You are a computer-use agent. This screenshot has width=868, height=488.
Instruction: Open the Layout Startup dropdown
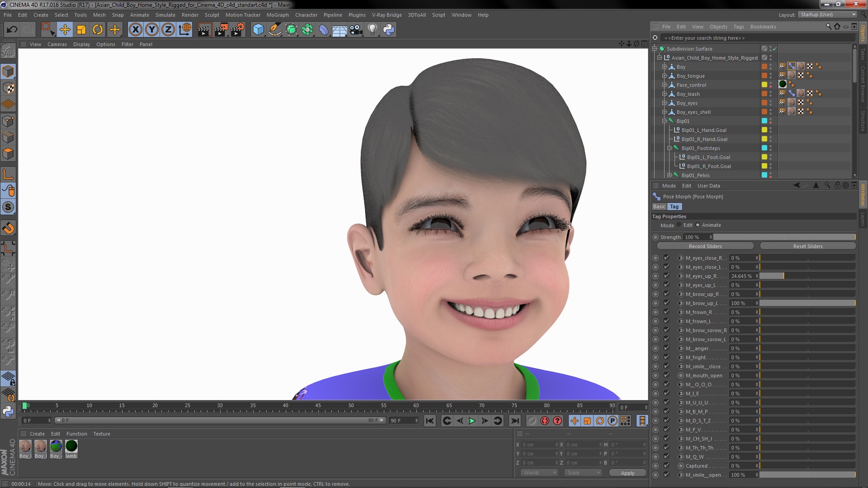pos(828,14)
